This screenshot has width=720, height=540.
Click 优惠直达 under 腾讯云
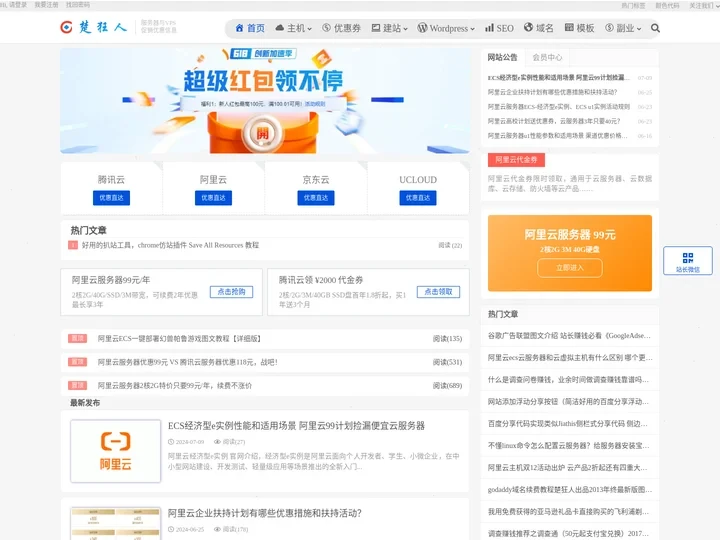pos(111,198)
